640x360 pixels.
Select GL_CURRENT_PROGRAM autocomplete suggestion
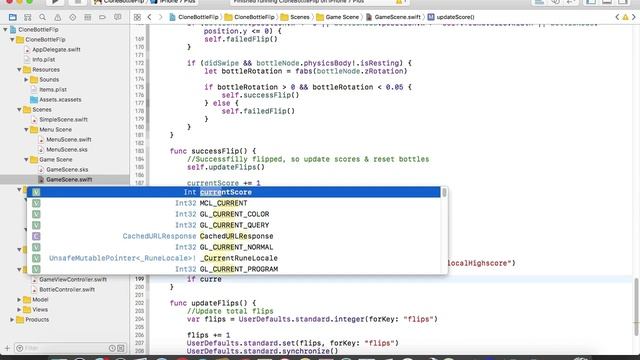233,269
